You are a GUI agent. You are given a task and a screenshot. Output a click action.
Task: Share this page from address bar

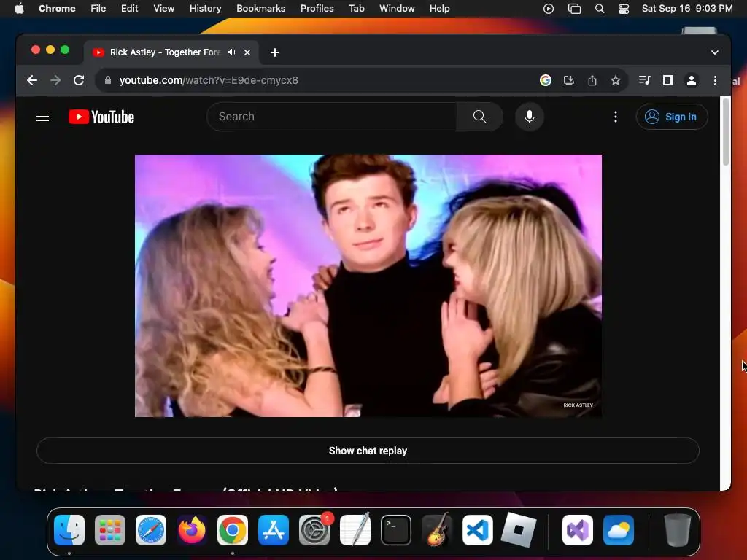coord(592,80)
